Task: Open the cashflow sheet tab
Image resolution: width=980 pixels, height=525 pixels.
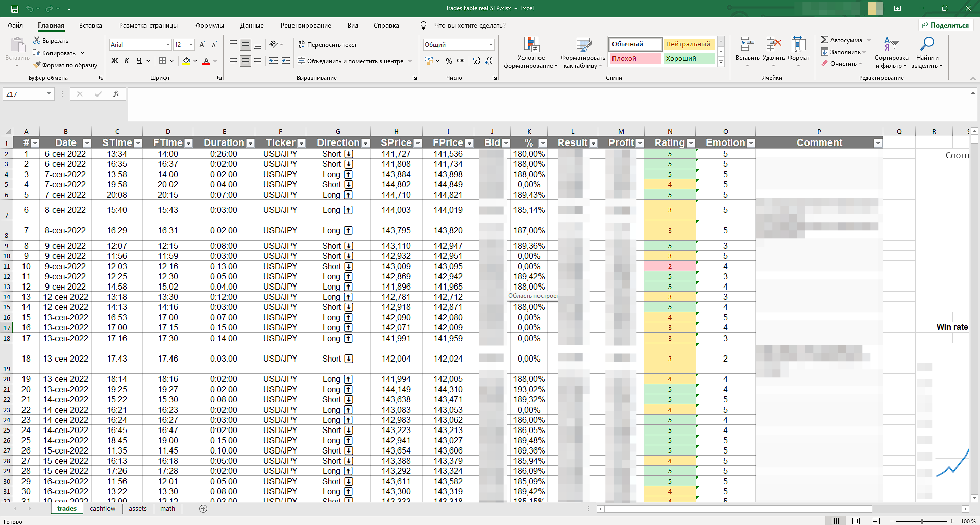Action: coord(103,509)
